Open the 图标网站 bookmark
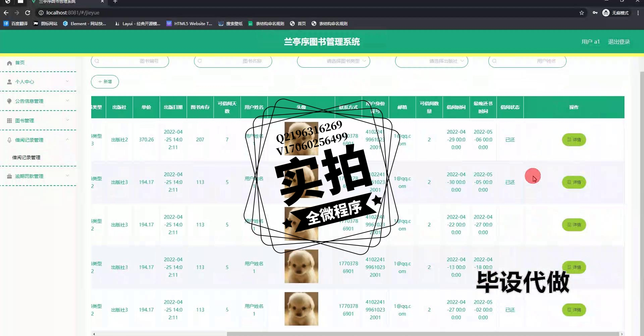644x336 pixels. pos(45,23)
